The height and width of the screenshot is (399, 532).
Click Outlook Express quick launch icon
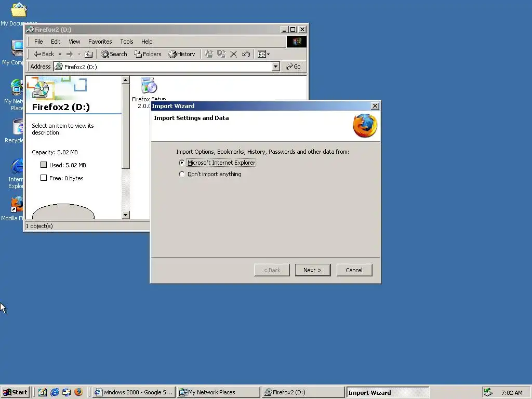[66, 392]
